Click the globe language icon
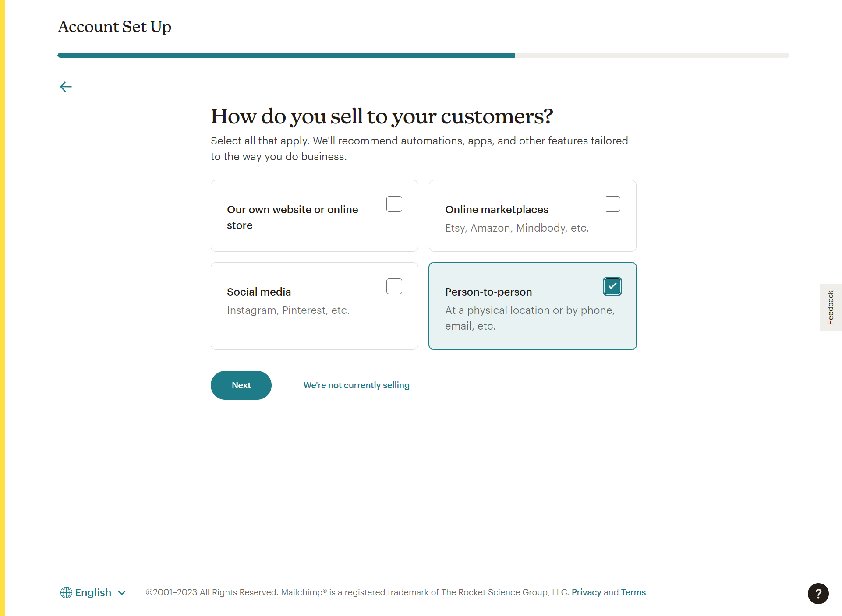 click(66, 592)
